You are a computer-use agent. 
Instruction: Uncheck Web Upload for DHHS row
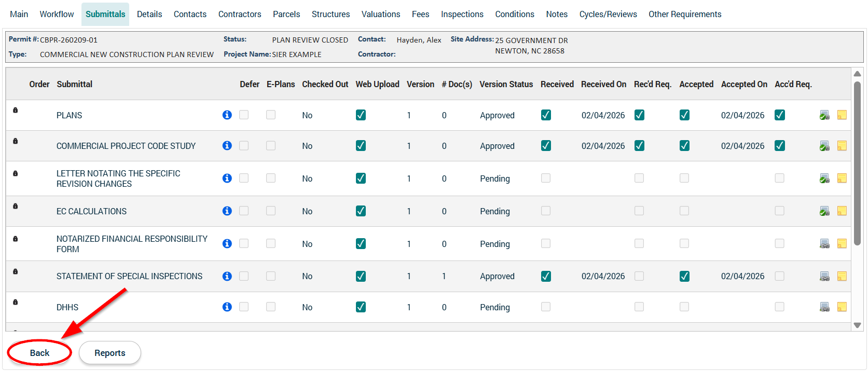click(x=361, y=307)
